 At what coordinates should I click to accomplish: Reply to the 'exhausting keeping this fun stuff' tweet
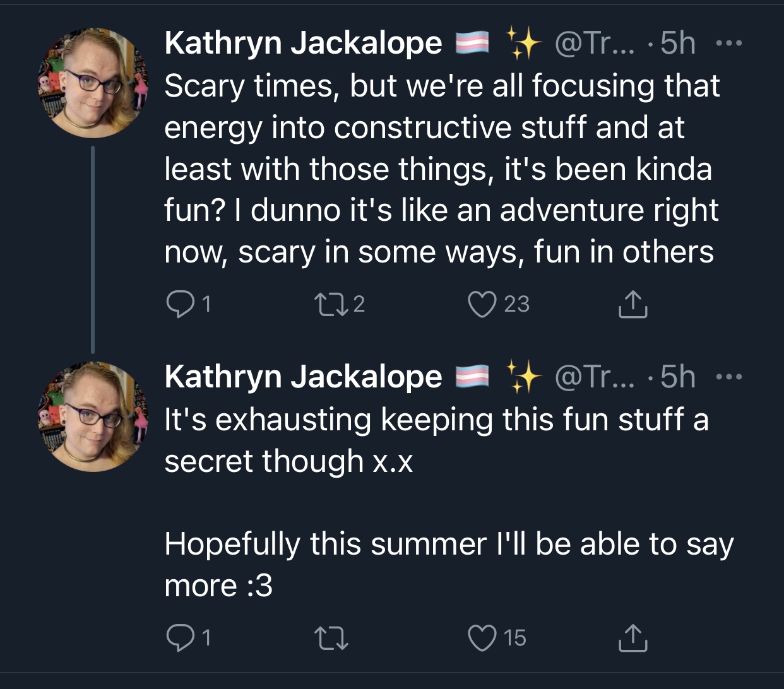pos(187,638)
